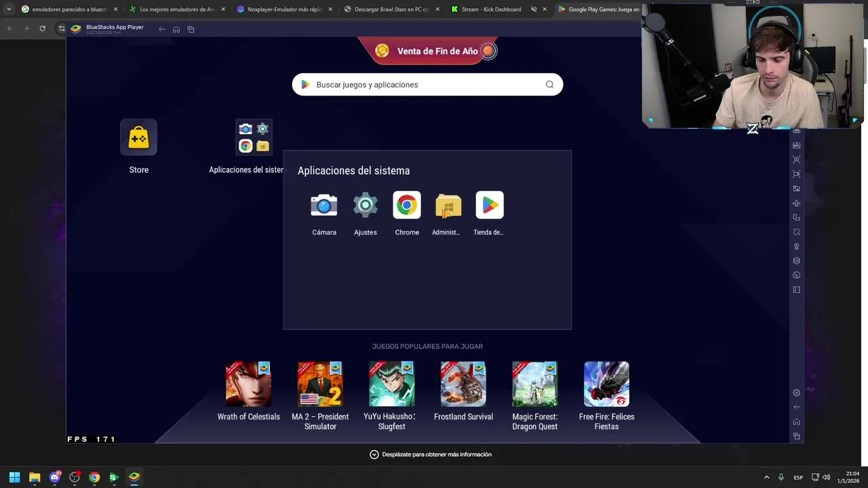Open the Tienda de... Play Store app
Screen dimensions: 868x488
tap(490, 205)
